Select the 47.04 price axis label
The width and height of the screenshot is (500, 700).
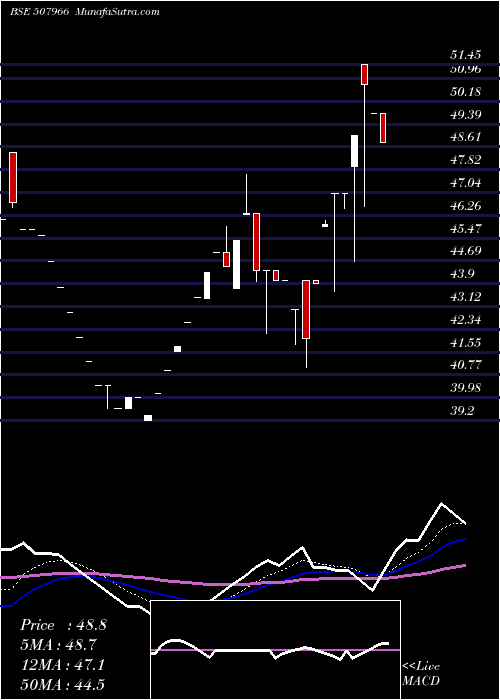coord(466,183)
